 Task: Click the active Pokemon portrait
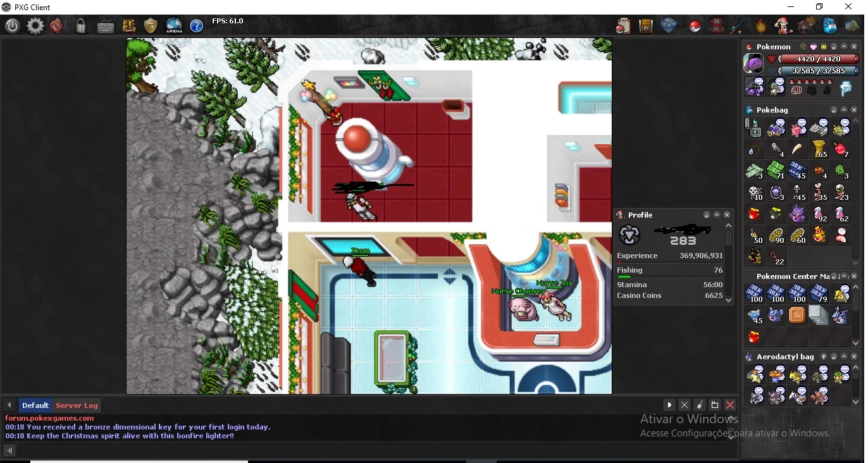coord(753,65)
